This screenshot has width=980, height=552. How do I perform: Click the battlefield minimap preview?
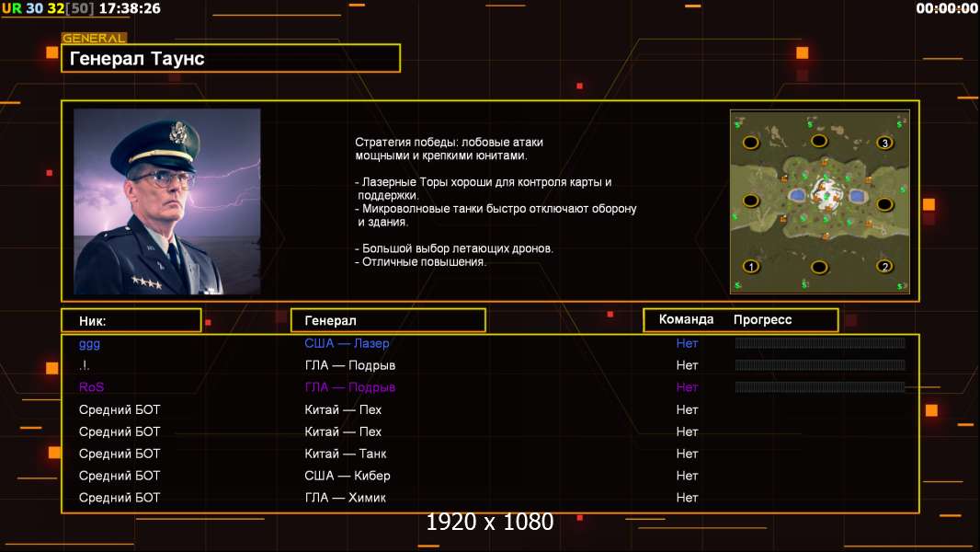pyautogui.click(x=819, y=201)
